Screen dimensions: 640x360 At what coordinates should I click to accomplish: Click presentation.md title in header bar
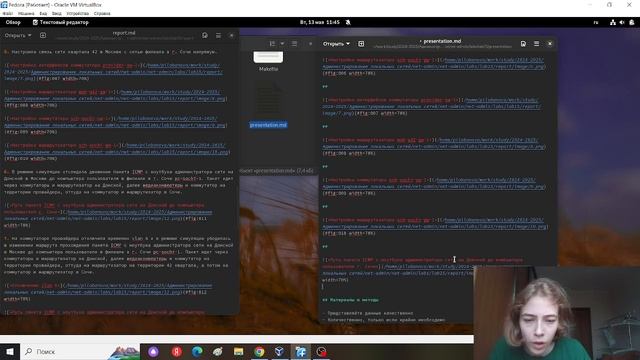[442, 41]
